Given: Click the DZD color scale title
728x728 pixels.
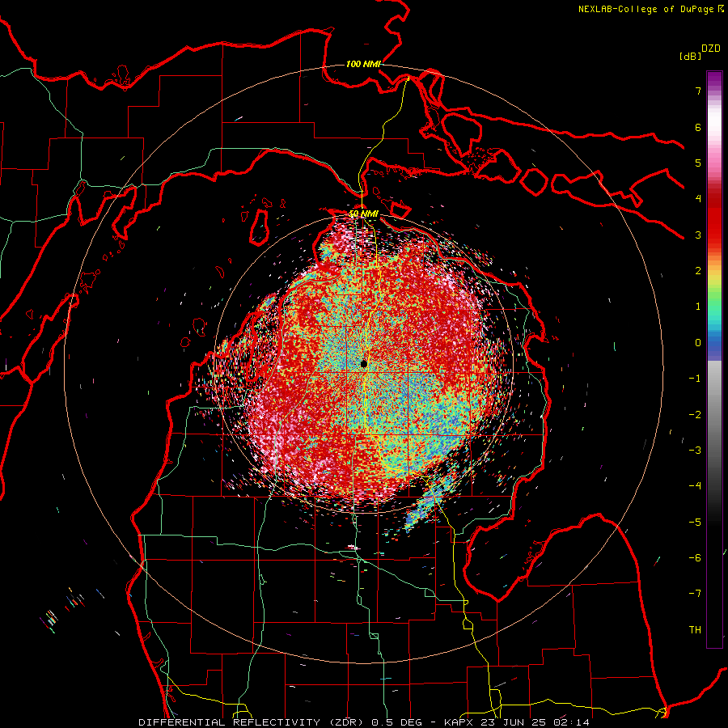Looking at the screenshot, I should pyautogui.click(x=711, y=49).
